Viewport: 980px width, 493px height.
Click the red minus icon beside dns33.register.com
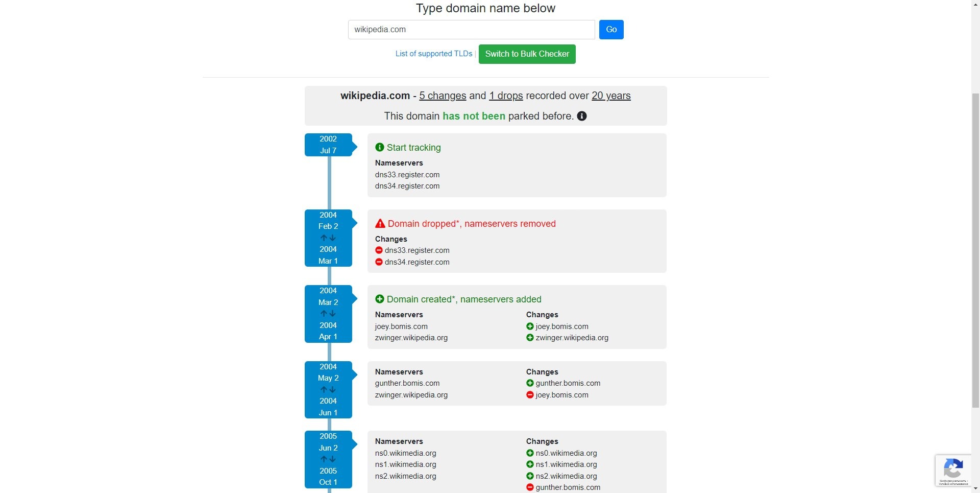coord(379,250)
